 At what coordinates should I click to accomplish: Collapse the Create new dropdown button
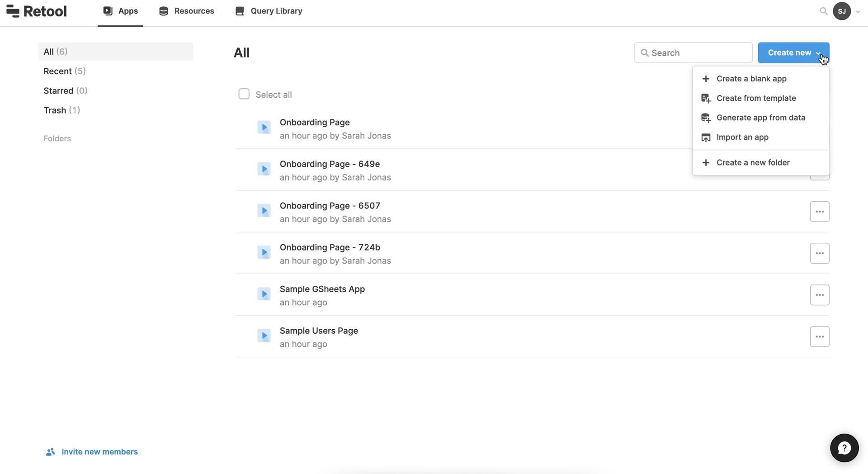pyautogui.click(x=793, y=53)
